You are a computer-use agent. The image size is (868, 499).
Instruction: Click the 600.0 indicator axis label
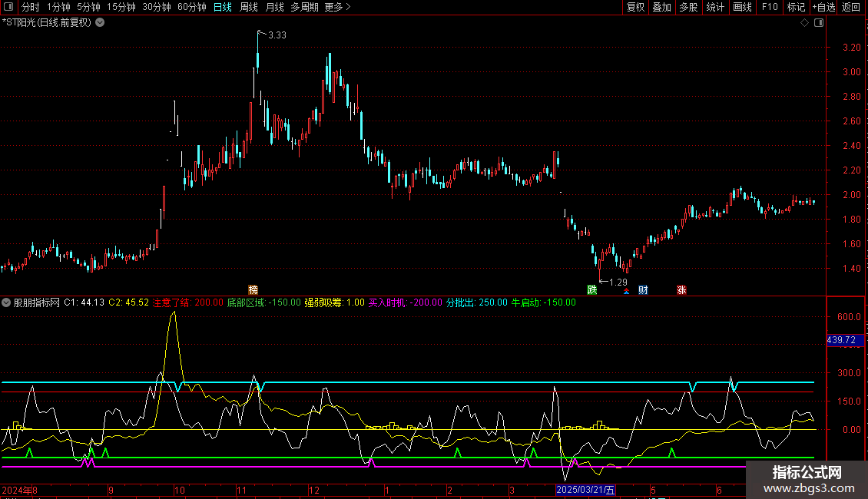(849, 317)
